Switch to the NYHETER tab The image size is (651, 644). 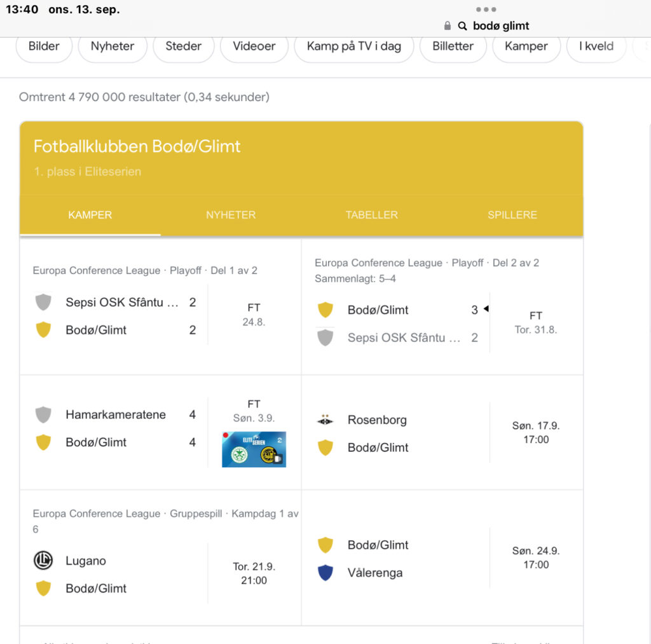231,215
